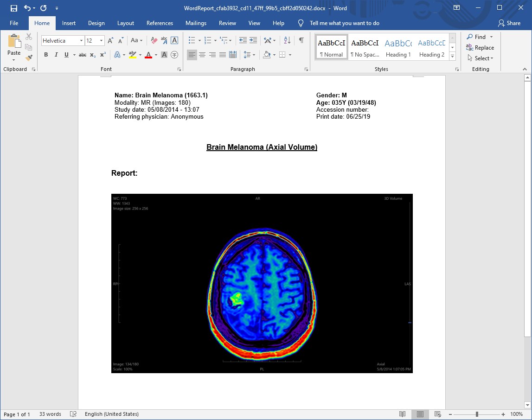This screenshot has width=532, height=420.
Task: Toggle Center paragraph alignment
Action: (x=202, y=55)
